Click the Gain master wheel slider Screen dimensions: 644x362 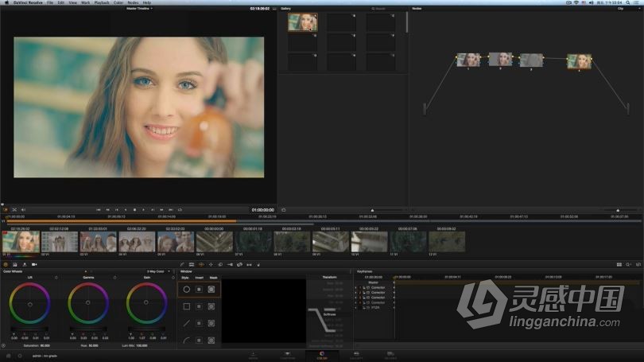(x=146, y=329)
